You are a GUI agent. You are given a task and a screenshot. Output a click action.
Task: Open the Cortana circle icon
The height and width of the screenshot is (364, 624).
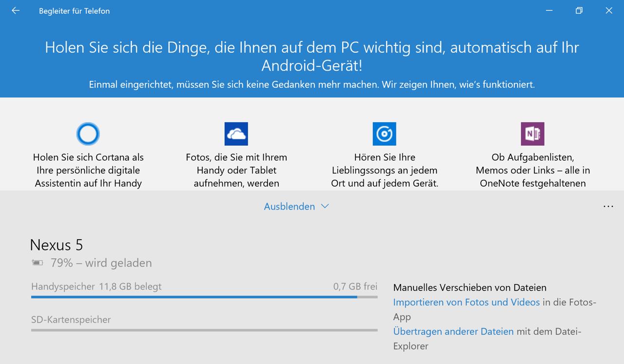click(x=88, y=134)
